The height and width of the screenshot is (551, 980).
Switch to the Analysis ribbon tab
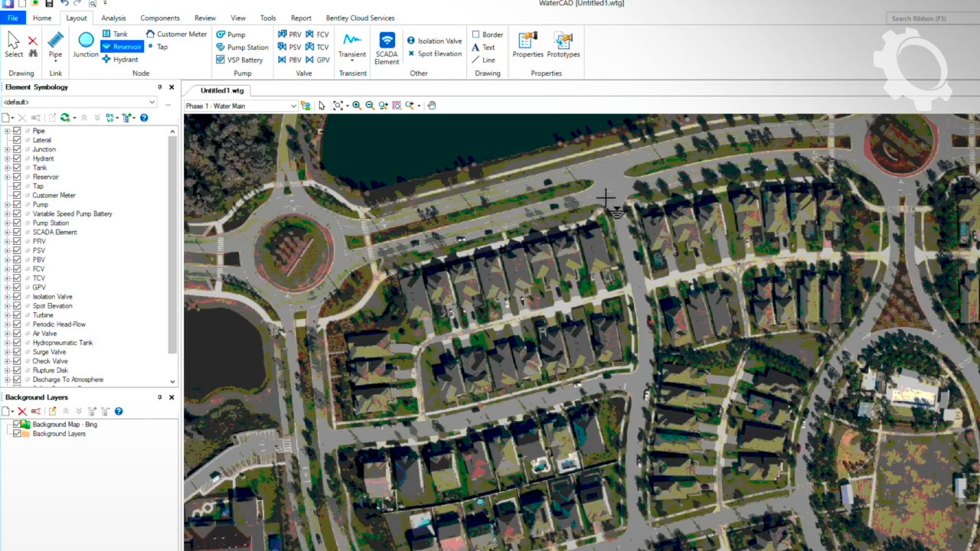pyautogui.click(x=113, y=18)
